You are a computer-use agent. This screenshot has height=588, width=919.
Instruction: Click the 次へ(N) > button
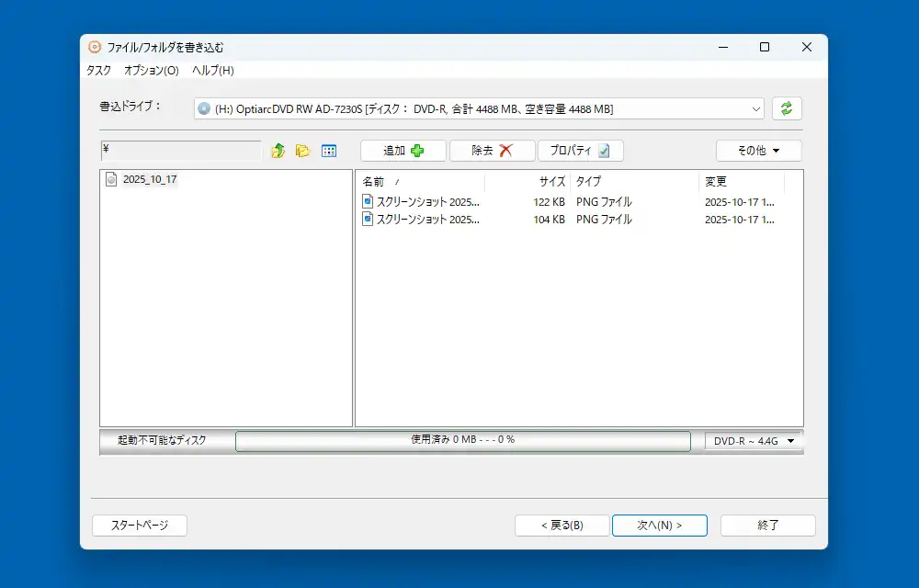coord(659,526)
